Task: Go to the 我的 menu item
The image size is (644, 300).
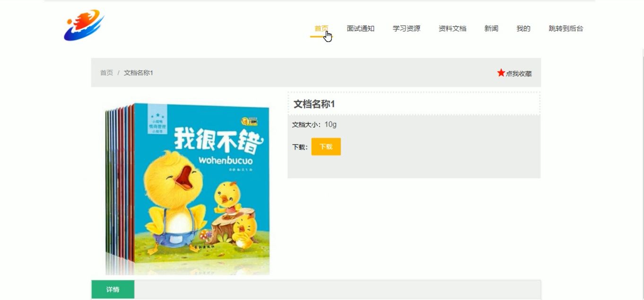Action: (523, 28)
